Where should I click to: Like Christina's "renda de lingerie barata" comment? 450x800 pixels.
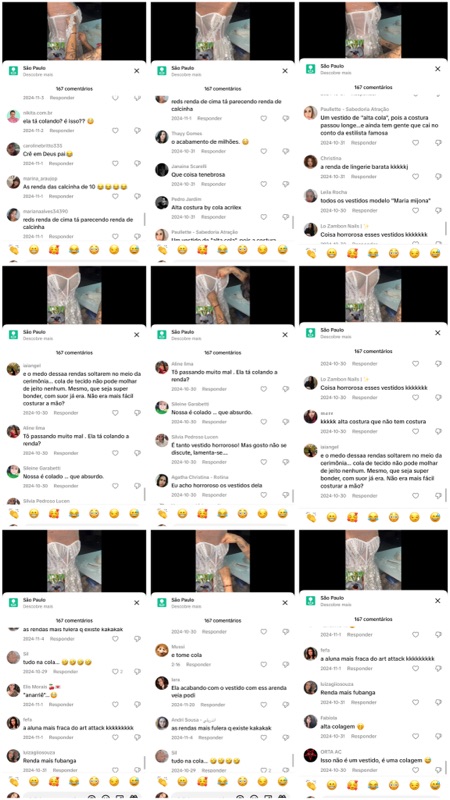(x=415, y=177)
